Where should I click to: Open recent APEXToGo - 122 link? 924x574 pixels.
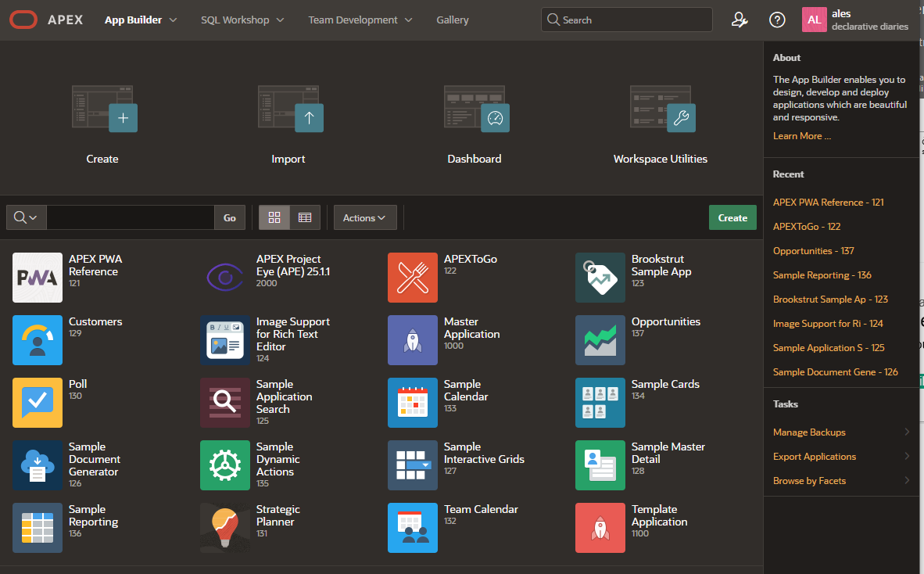(807, 226)
